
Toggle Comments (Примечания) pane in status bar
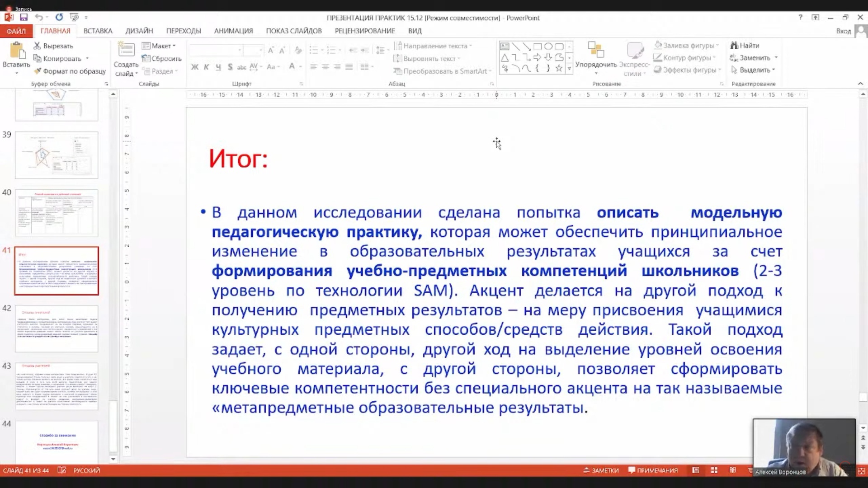point(653,470)
